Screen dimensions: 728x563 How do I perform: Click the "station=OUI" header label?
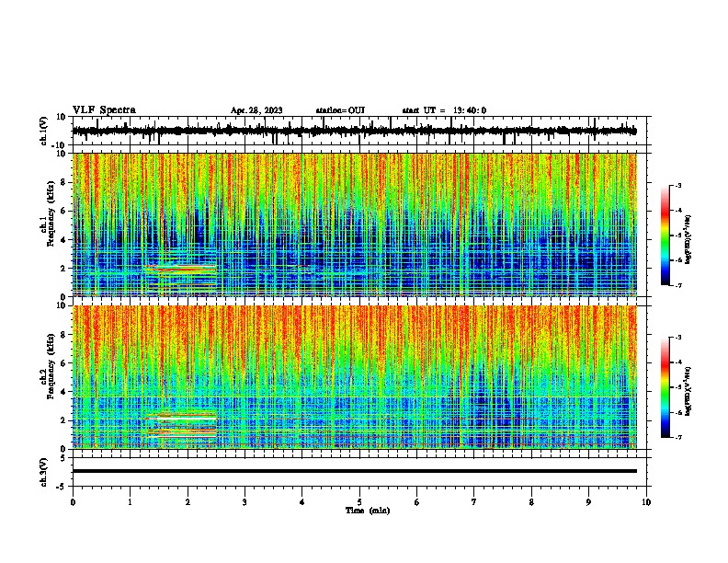tap(340, 110)
